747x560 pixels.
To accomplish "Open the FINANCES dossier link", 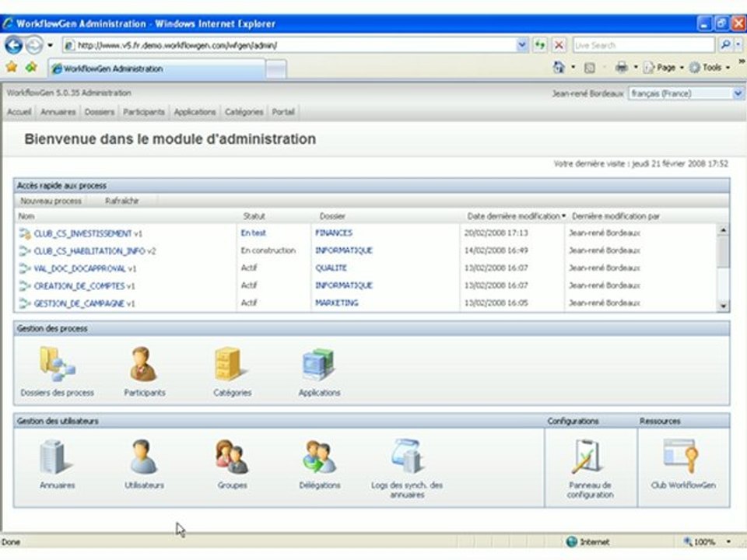I will [x=334, y=233].
